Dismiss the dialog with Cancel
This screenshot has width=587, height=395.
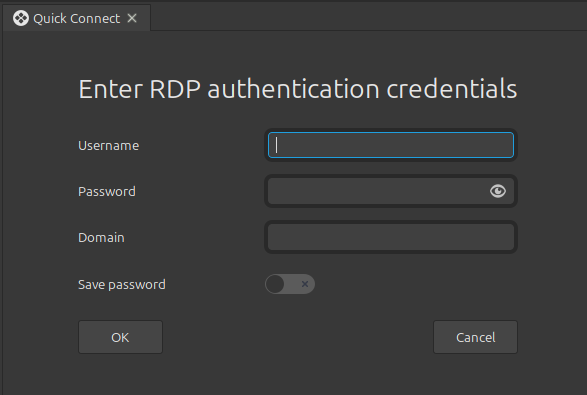(x=475, y=337)
